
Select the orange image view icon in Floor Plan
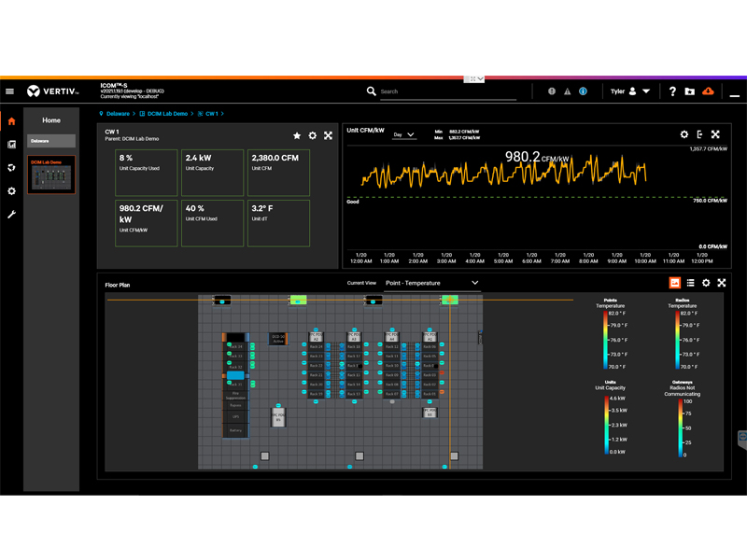675,283
